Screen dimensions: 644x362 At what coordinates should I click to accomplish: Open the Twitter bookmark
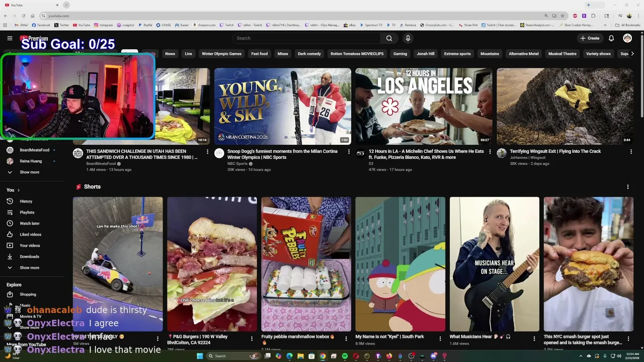(61, 25)
